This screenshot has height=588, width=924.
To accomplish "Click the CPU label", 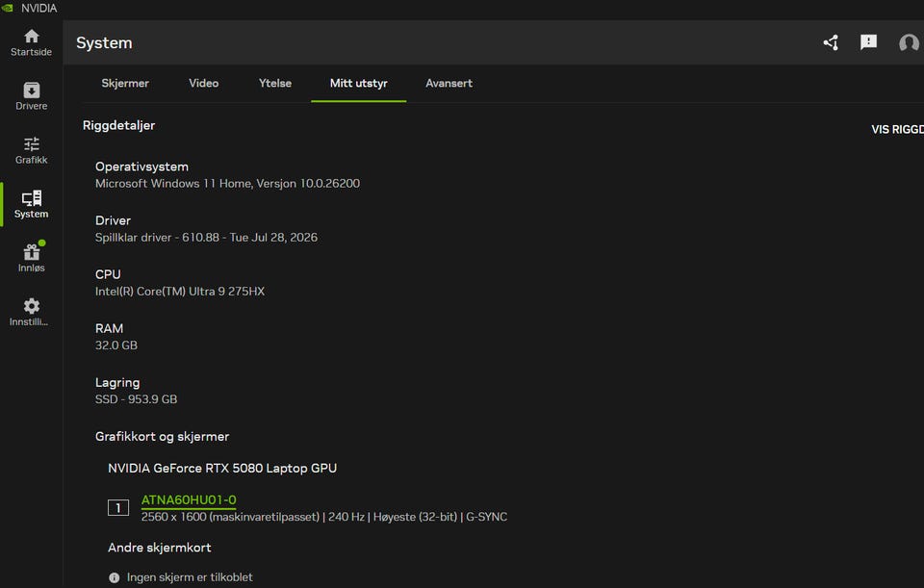I will tap(108, 274).
